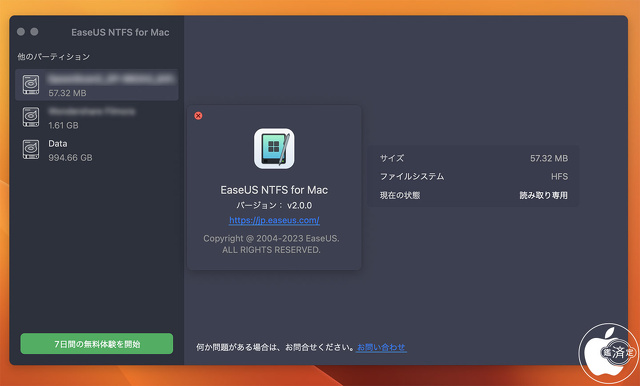
Task: Click the EaseUS NTFS for Mac window title
Action: 120,32
